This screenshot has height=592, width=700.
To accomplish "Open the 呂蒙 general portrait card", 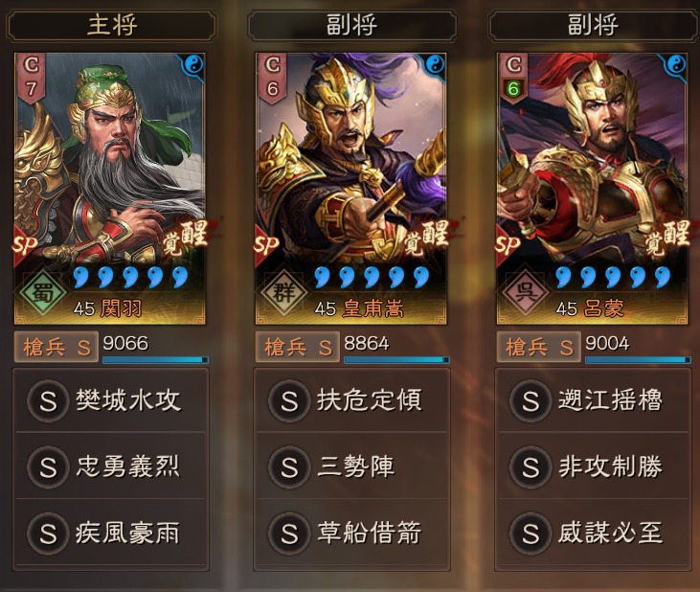I will (592, 189).
